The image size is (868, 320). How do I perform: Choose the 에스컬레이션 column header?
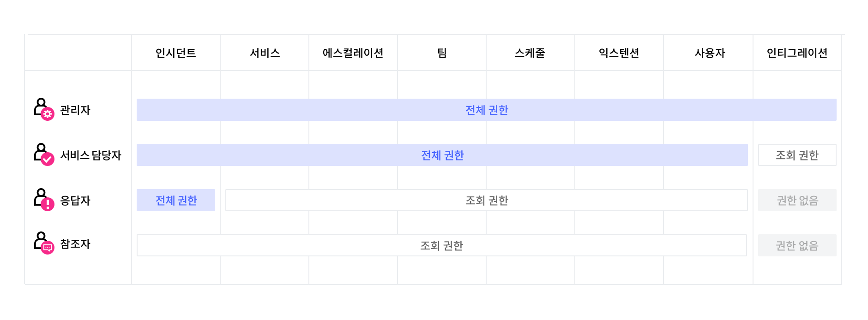(x=353, y=53)
